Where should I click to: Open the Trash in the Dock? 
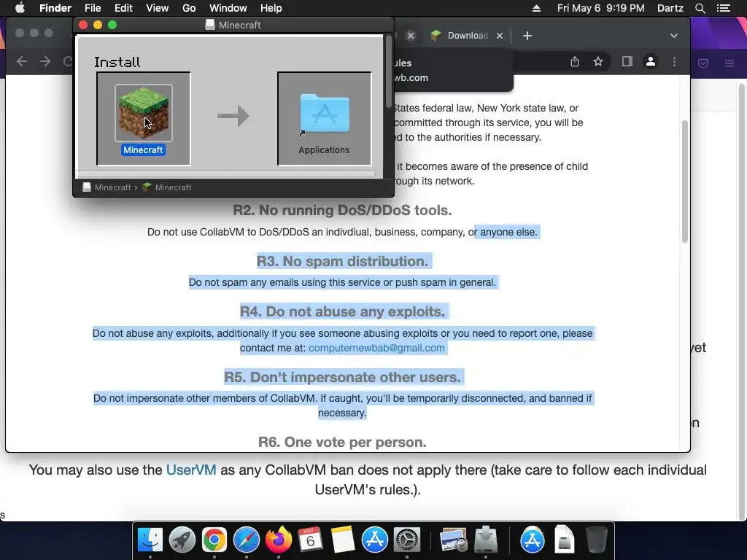(x=596, y=540)
